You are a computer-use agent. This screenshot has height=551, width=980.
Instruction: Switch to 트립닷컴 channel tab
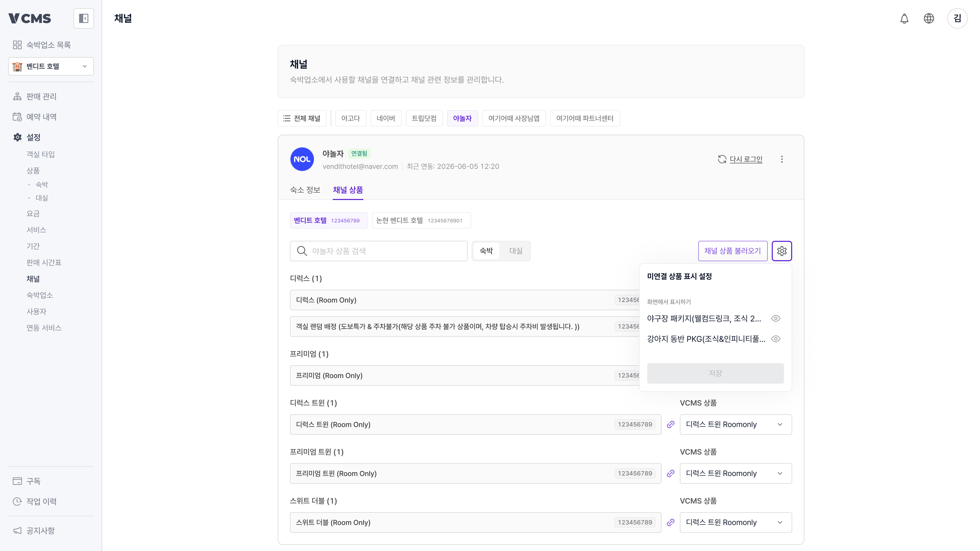(424, 118)
